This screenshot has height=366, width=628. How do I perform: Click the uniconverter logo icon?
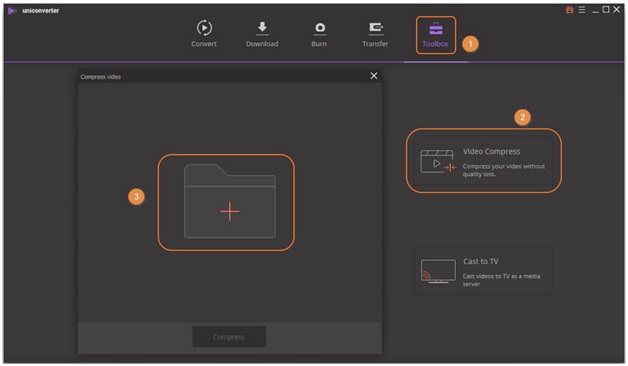coord(12,11)
